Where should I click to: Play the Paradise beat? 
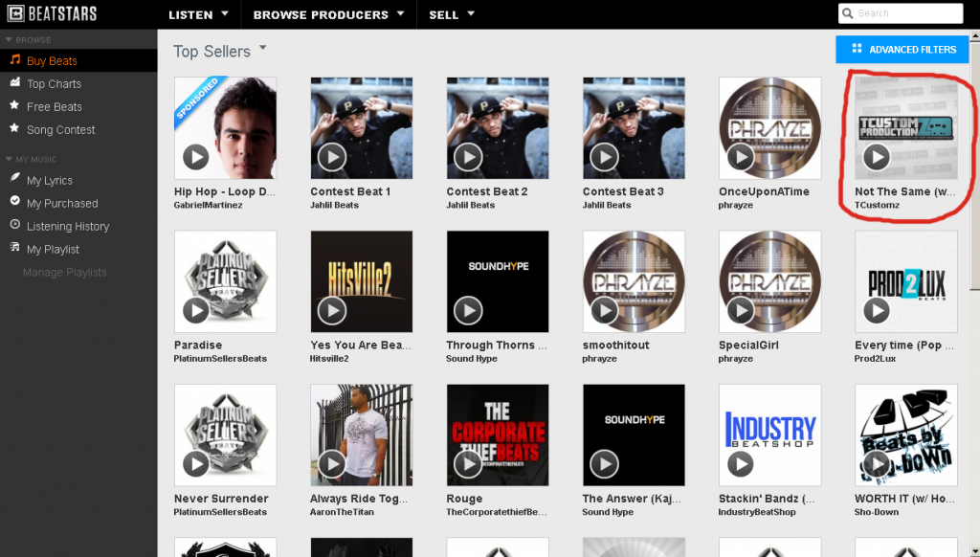click(x=195, y=310)
